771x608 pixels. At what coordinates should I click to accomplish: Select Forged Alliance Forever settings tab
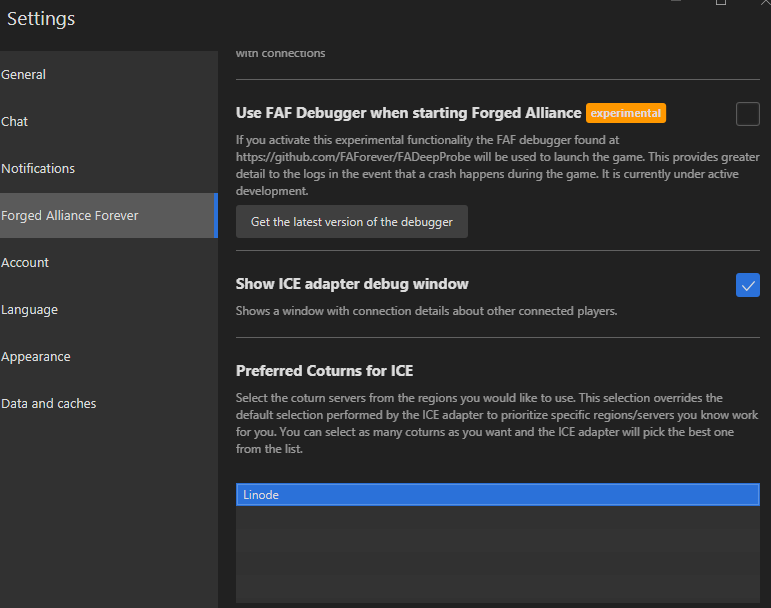click(x=109, y=215)
